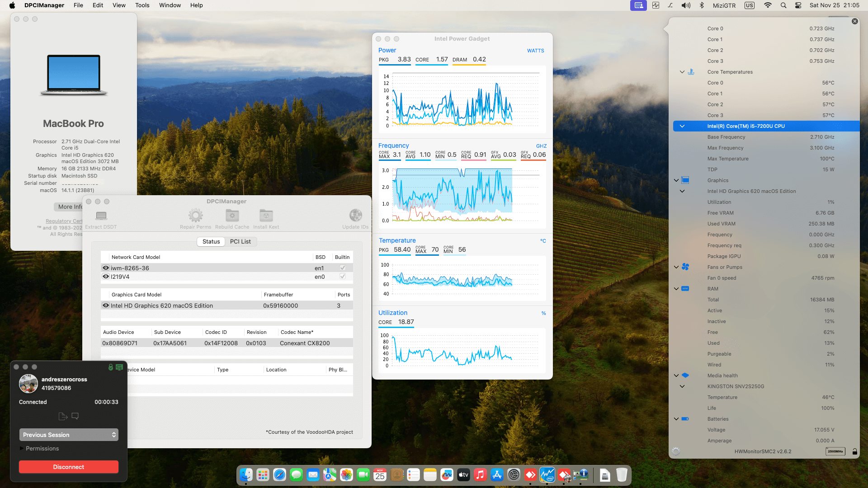Click the US input source indicator

pyautogui.click(x=750, y=5)
